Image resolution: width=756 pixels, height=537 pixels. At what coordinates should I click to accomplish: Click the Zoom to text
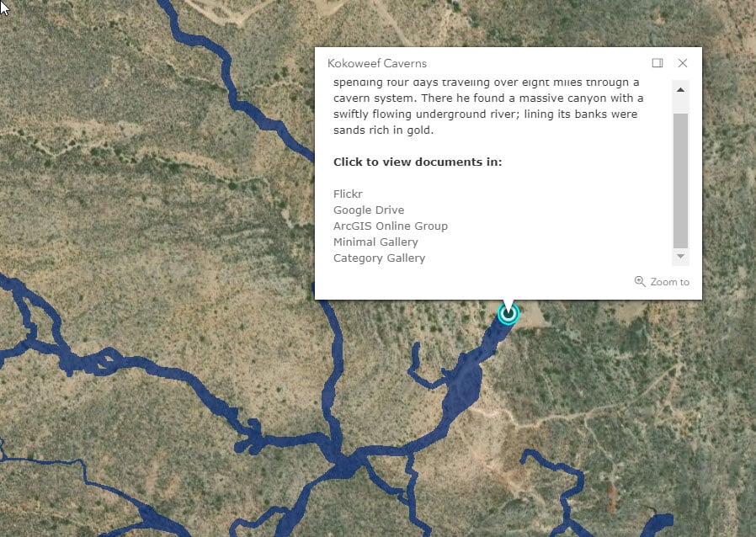(x=669, y=282)
